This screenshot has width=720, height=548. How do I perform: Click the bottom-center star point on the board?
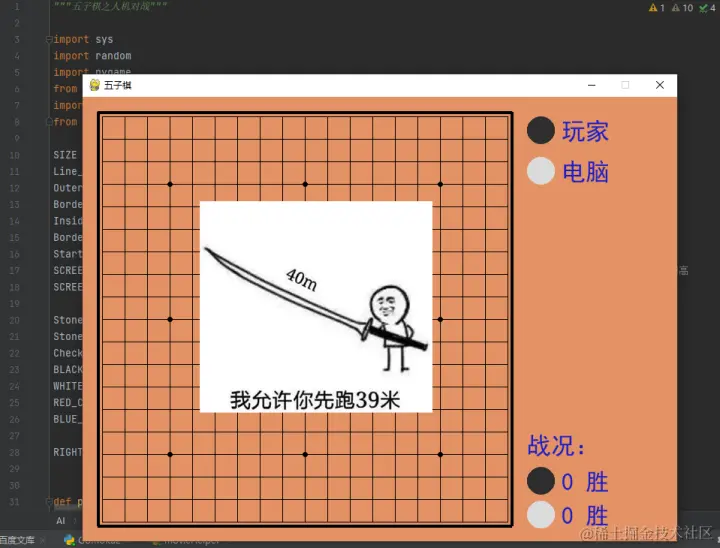point(305,454)
